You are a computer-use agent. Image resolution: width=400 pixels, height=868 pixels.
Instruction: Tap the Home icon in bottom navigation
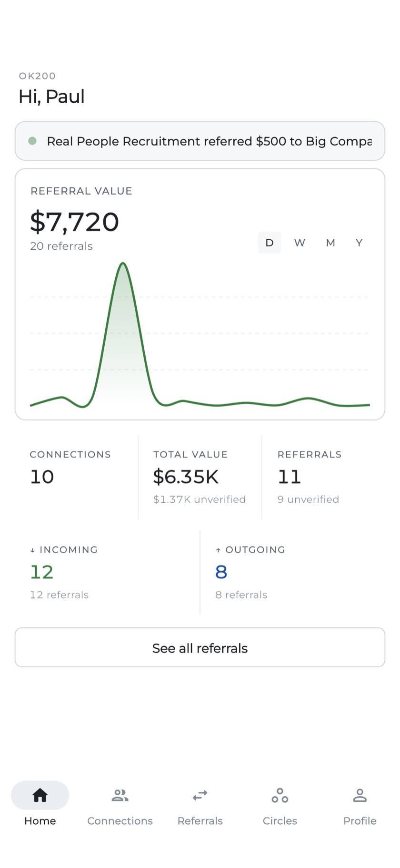click(x=40, y=795)
